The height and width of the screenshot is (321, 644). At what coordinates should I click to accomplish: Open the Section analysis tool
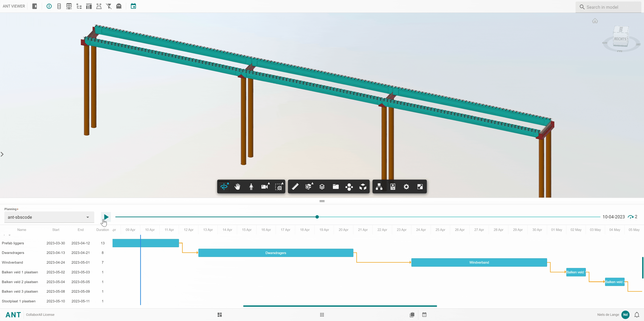click(x=309, y=186)
